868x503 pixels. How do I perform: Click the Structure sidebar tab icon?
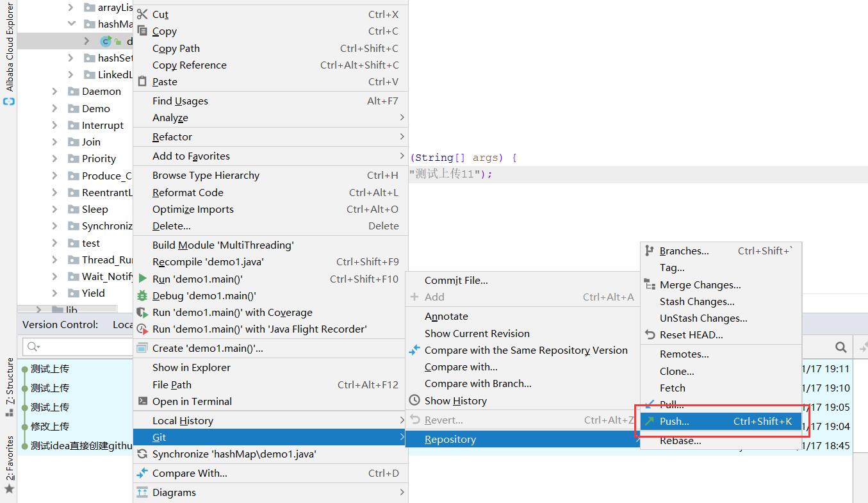(9, 412)
